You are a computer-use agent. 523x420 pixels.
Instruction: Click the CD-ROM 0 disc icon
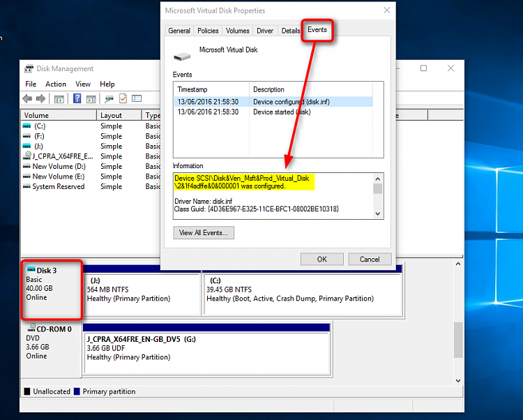[x=32, y=328]
